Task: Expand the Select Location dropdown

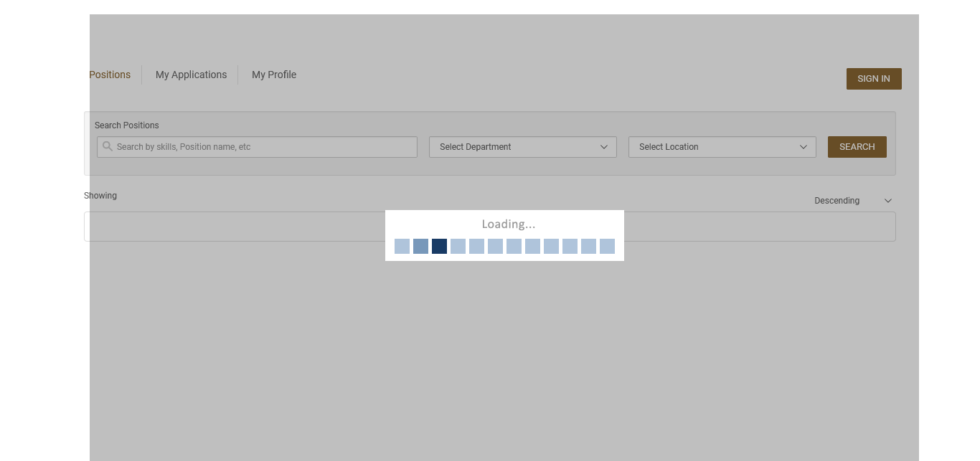Action: (722, 147)
